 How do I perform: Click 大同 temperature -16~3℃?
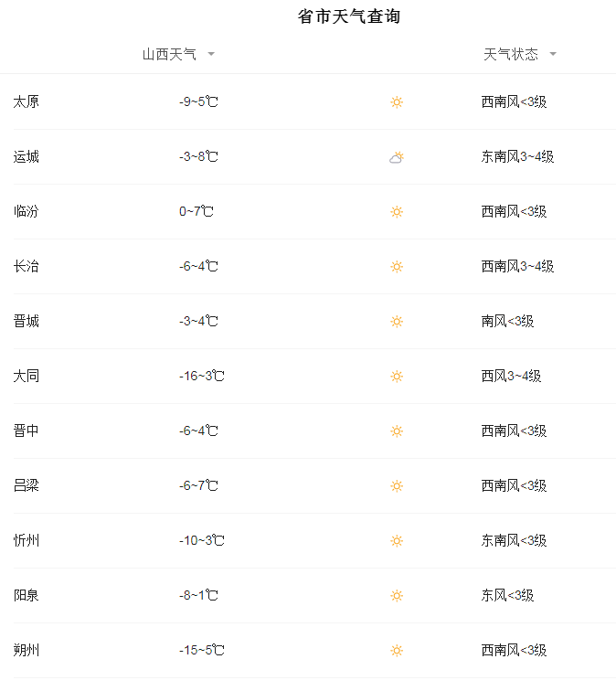coord(201,377)
